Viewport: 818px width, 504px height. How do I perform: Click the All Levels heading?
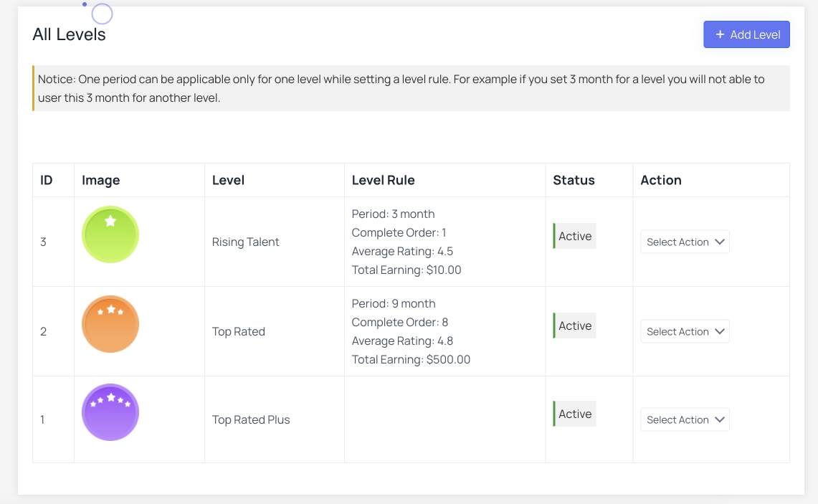(x=70, y=33)
